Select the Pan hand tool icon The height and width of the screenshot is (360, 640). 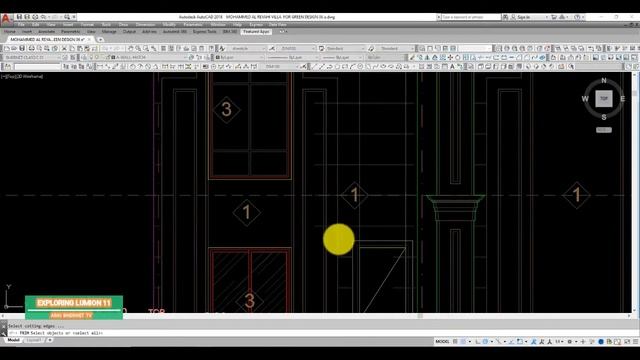(131, 49)
